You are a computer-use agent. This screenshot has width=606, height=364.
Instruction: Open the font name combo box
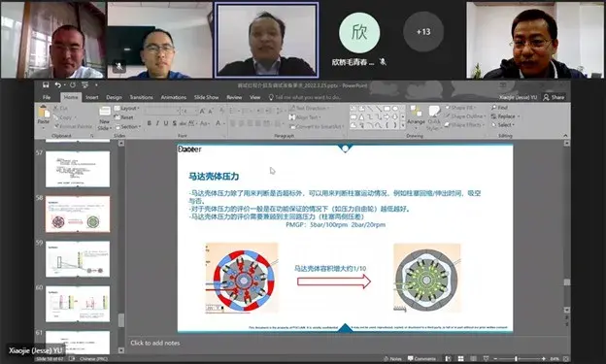click(x=162, y=111)
